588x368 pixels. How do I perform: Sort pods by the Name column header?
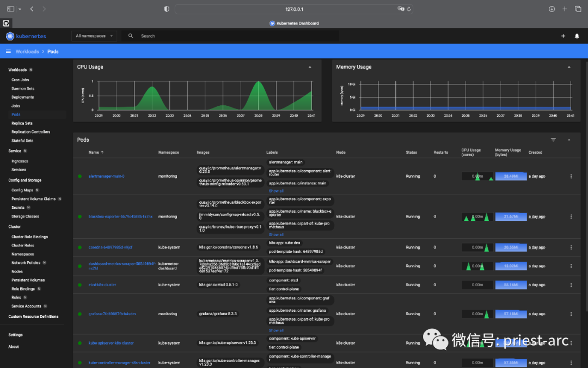click(94, 153)
